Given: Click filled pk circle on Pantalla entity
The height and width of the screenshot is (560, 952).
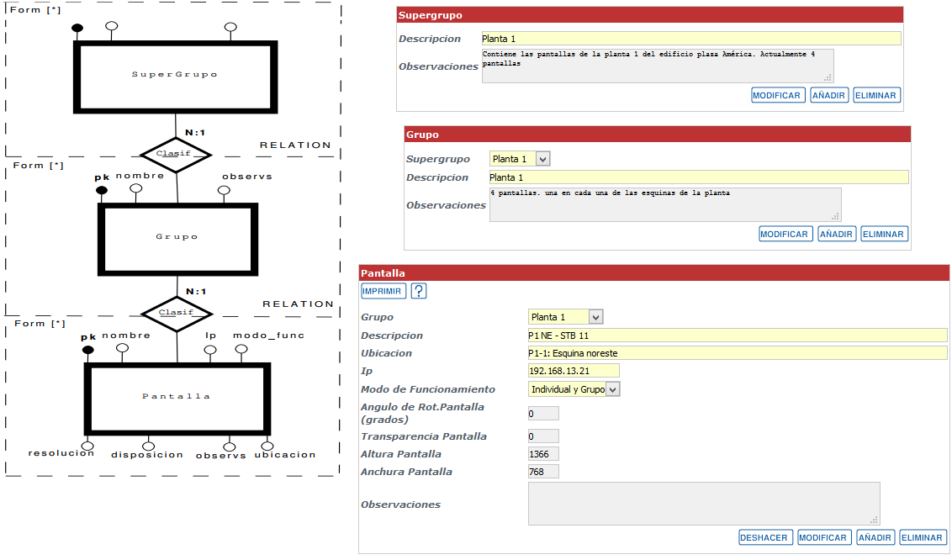Looking at the screenshot, I should (x=88, y=350).
